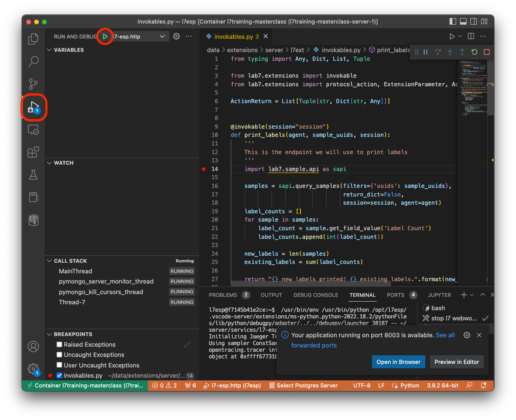Switch to the DEBUG CONSOLE tab
516x420 pixels.
(x=316, y=295)
